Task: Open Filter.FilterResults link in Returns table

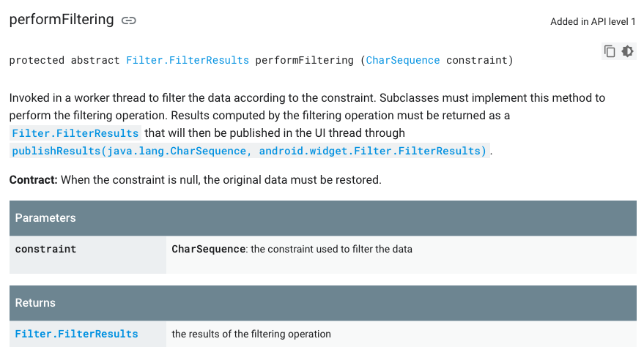Action: coord(76,334)
